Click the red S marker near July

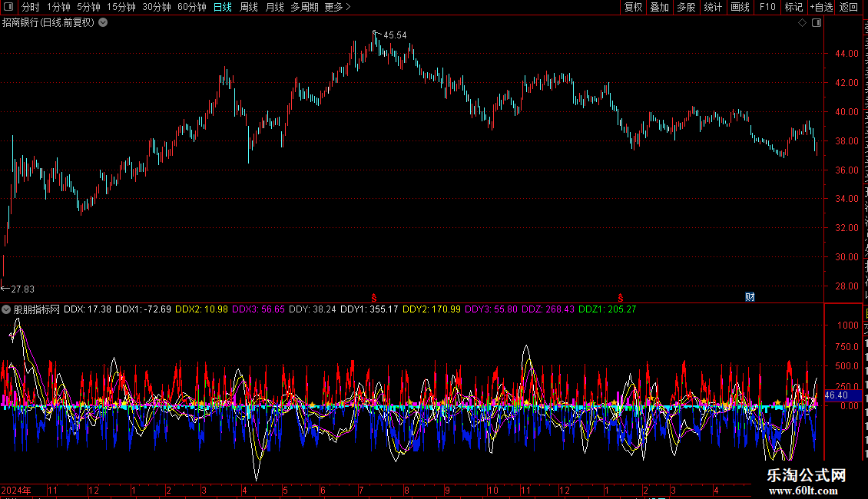(x=373, y=298)
